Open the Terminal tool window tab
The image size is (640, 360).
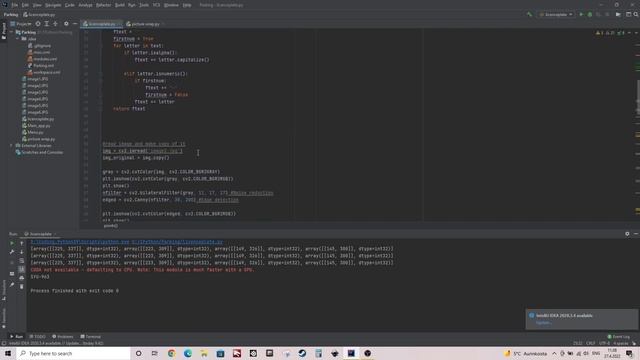tap(91, 337)
